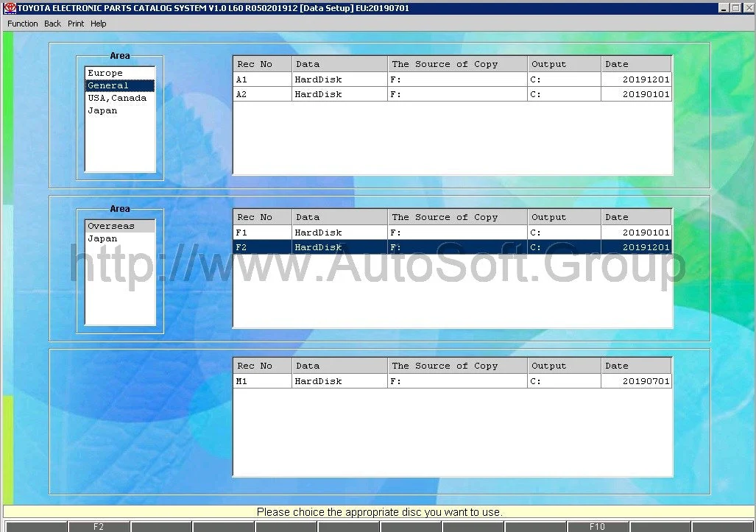Select record A2 dated 20190101
Screen dimensions: 756x532
coord(451,94)
